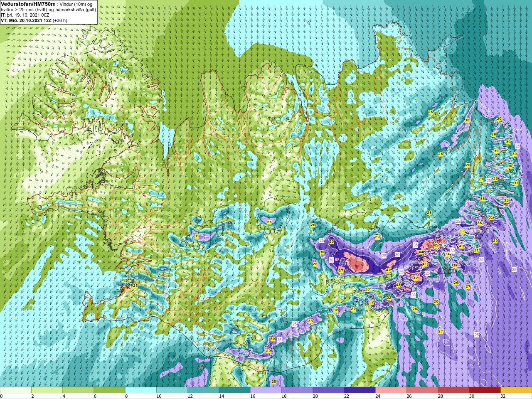Click the yellow 38 gust label

click(x=455, y=265)
